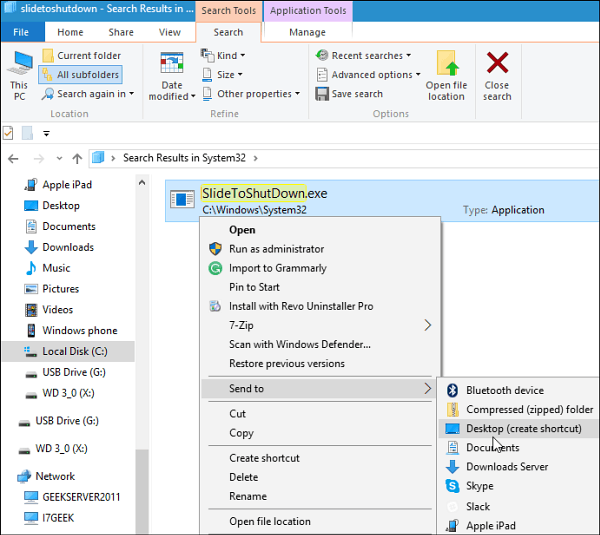This screenshot has height=535, width=600.
Task: Choose Pin to Start menu entry
Action: tap(321, 287)
